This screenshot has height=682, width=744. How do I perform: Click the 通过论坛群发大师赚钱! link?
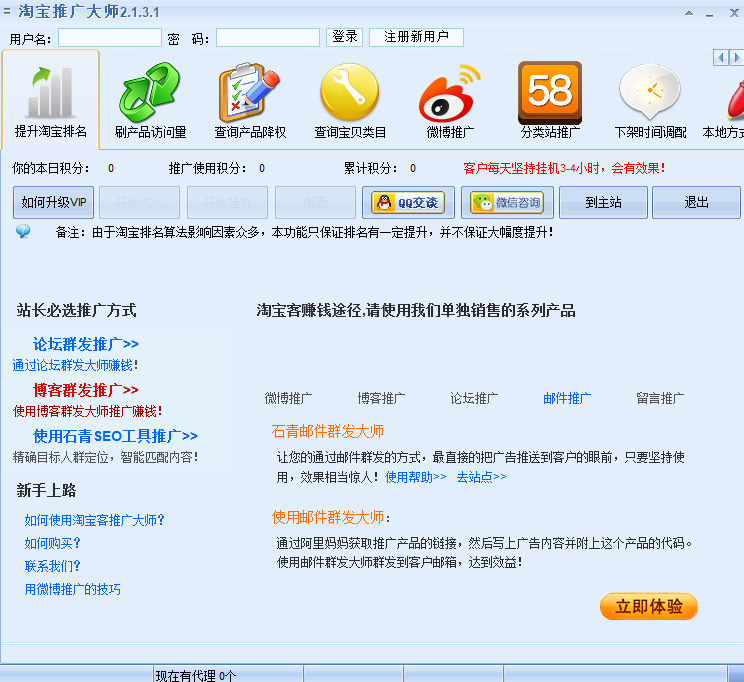(x=75, y=365)
